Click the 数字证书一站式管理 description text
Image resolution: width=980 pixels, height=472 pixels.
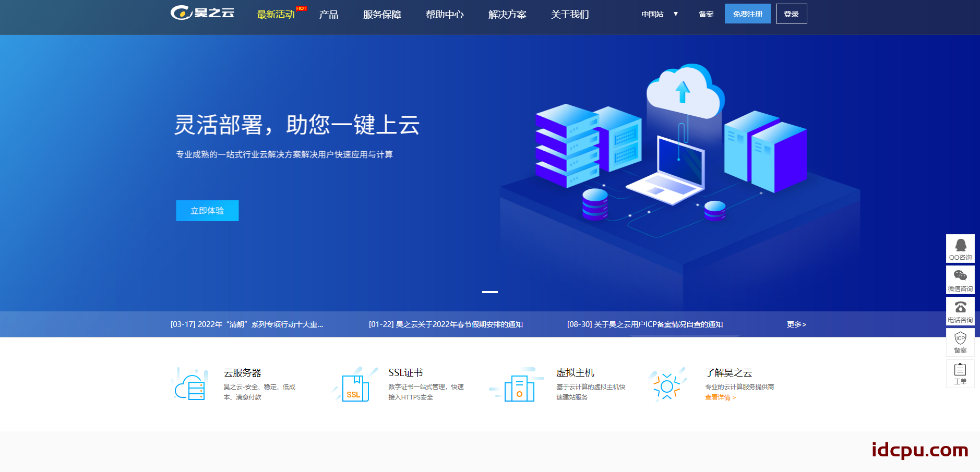426,392
